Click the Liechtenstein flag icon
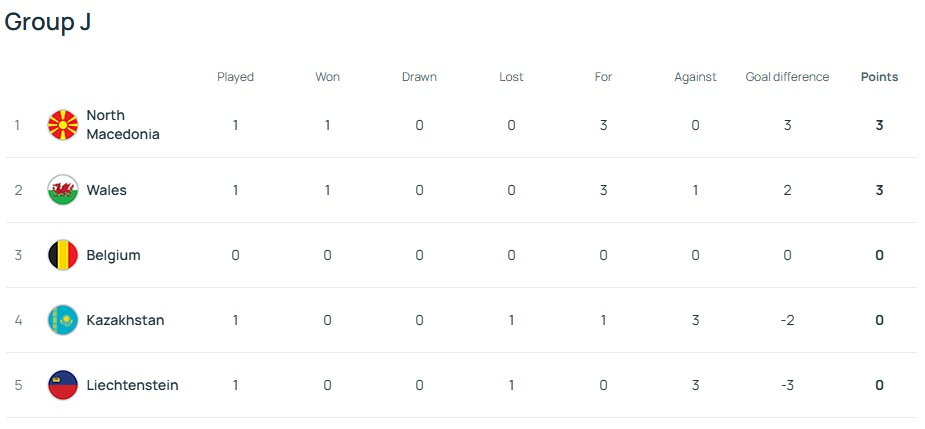Viewport: 925px width, 429px height. tap(63, 385)
